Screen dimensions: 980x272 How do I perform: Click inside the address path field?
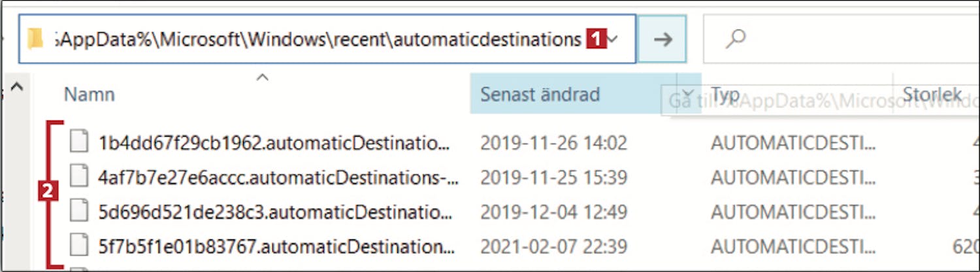(314, 40)
